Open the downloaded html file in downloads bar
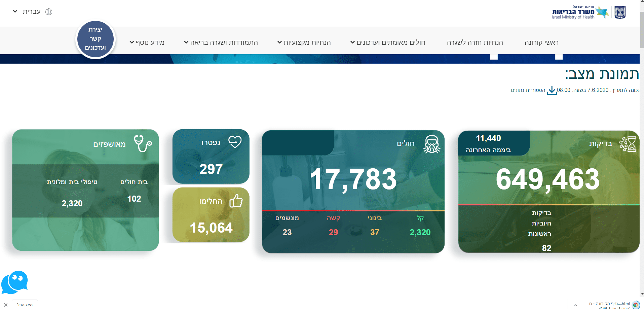This screenshot has width=644, height=309. pyautogui.click(x=609, y=304)
